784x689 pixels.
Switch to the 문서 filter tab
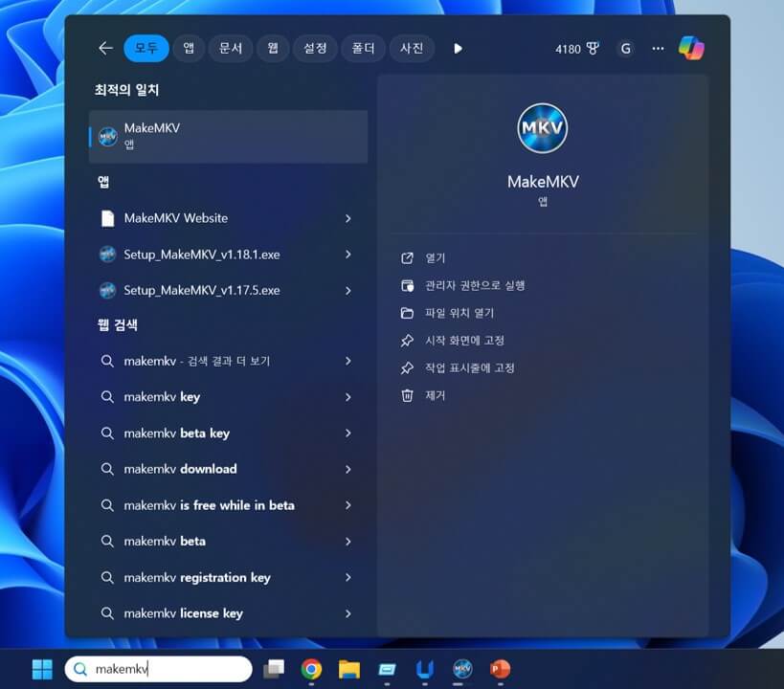click(x=231, y=49)
